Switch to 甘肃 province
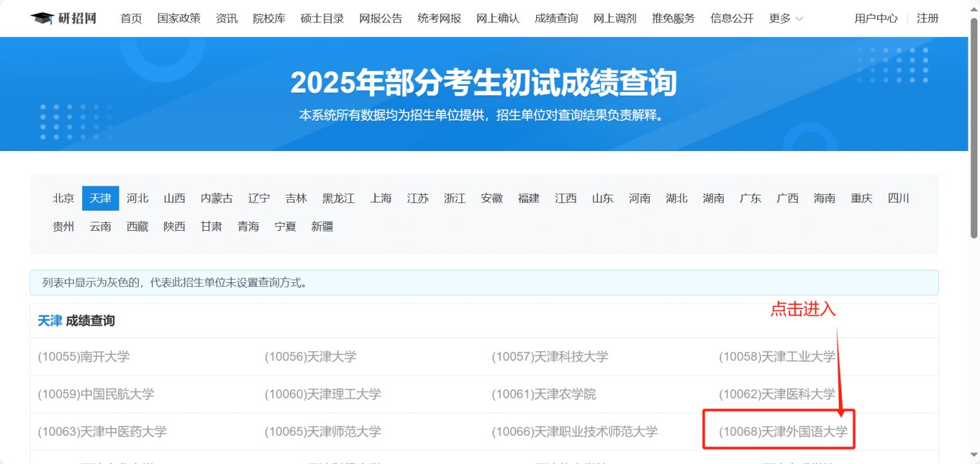980x464 pixels. (211, 227)
